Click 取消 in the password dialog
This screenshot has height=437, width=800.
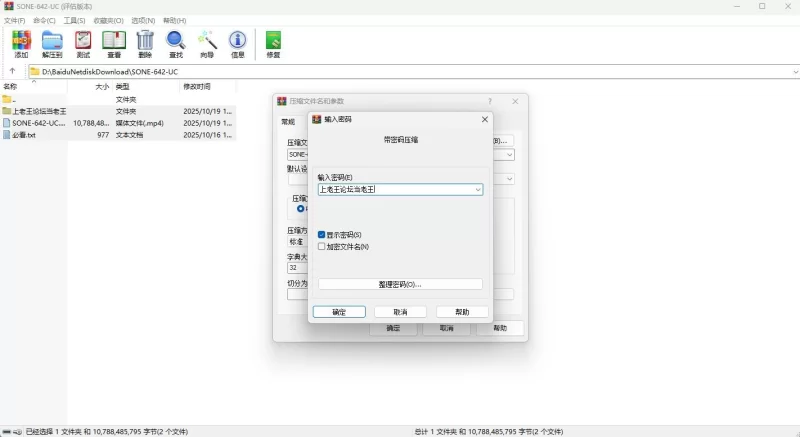(x=400, y=312)
